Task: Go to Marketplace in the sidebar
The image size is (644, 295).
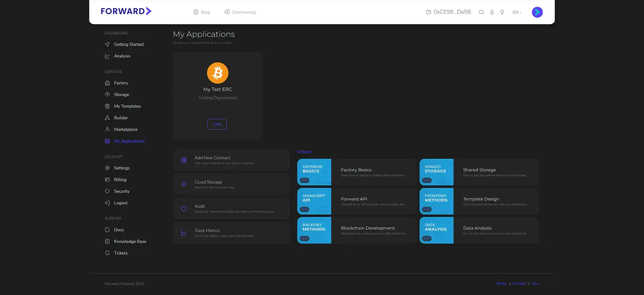Action: click(x=126, y=130)
